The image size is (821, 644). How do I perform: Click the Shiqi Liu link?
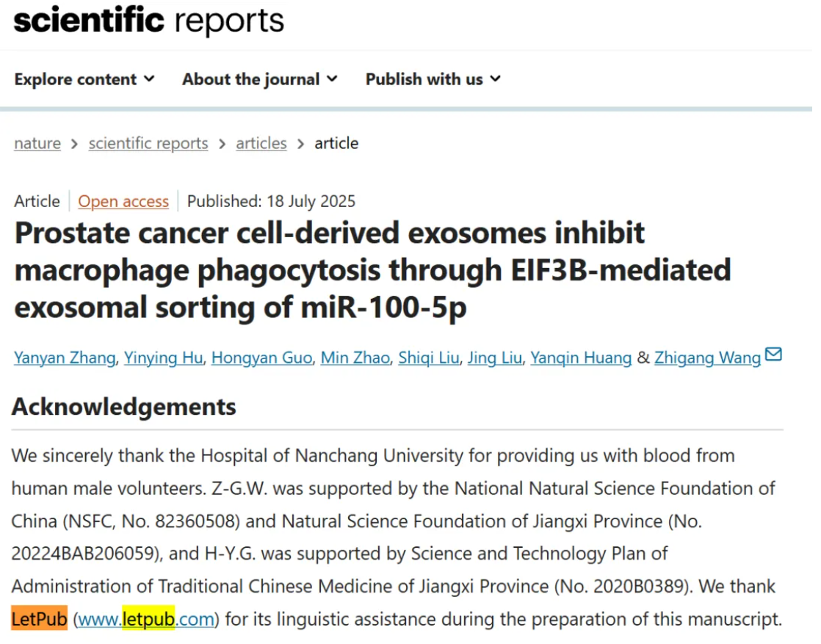(x=428, y=358)
